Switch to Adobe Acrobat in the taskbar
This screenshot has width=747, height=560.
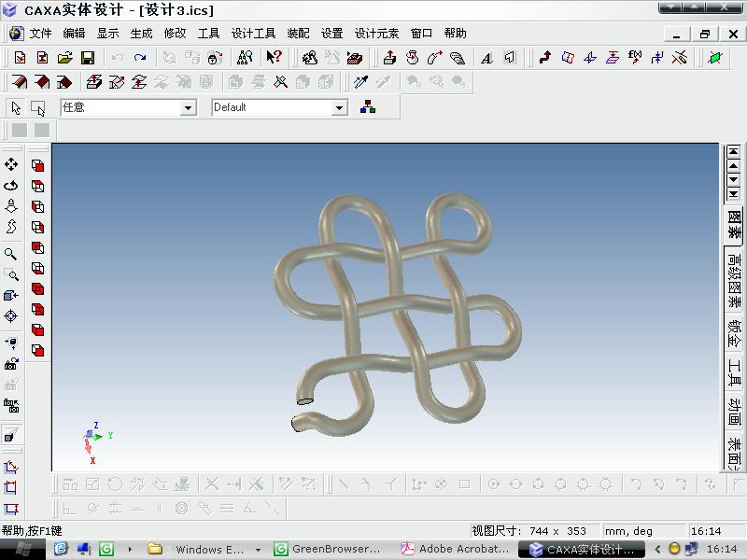click(x=455, y=549)
